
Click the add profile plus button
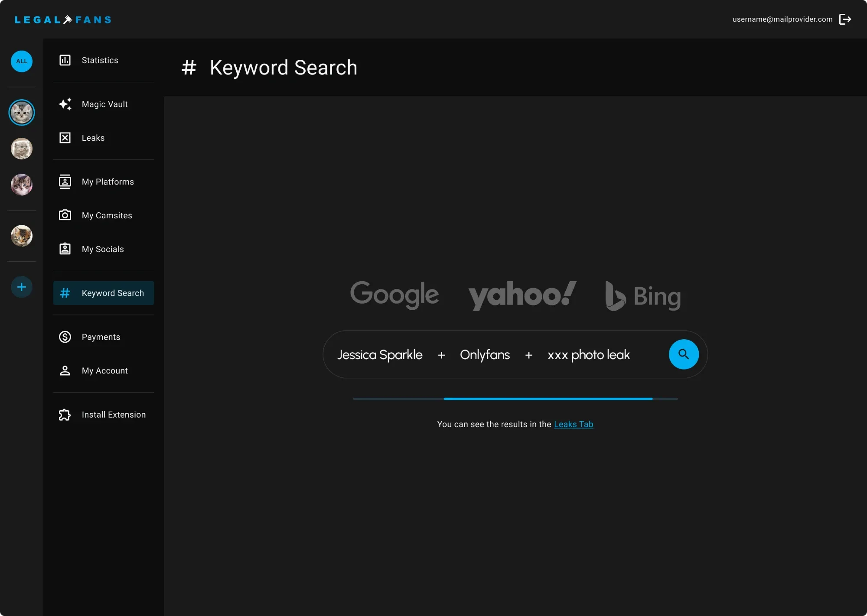(x=22, y=287)
